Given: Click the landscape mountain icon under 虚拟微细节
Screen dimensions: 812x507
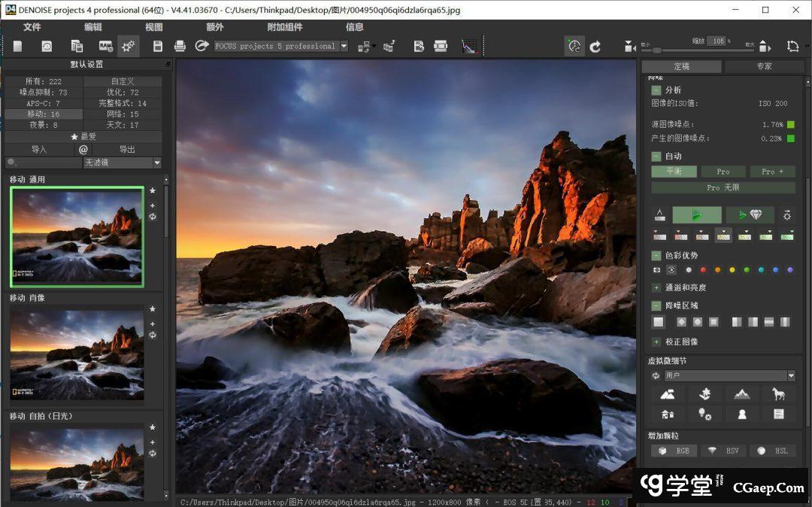Looking at the screenshot, I should coord(667,394).
